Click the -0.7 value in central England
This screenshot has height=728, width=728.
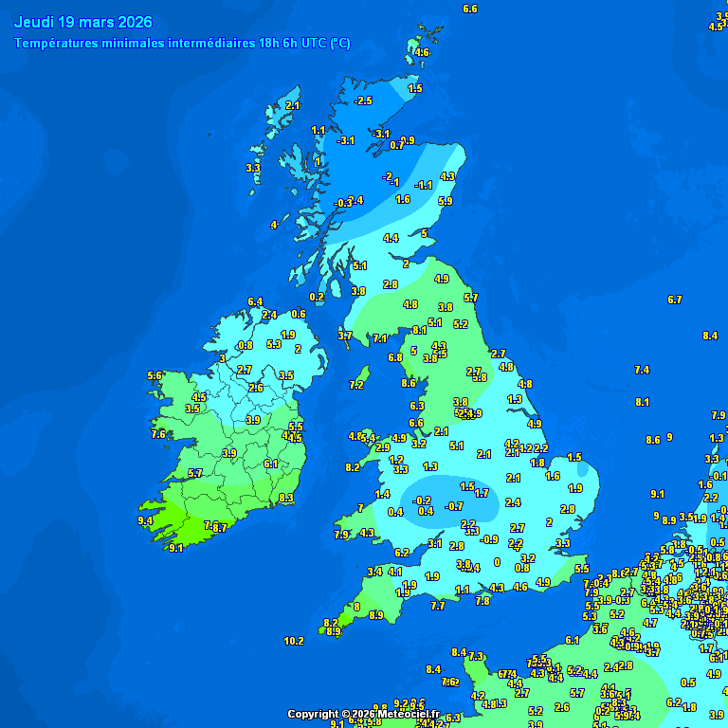pyautogui.click(x=454, y=506)
